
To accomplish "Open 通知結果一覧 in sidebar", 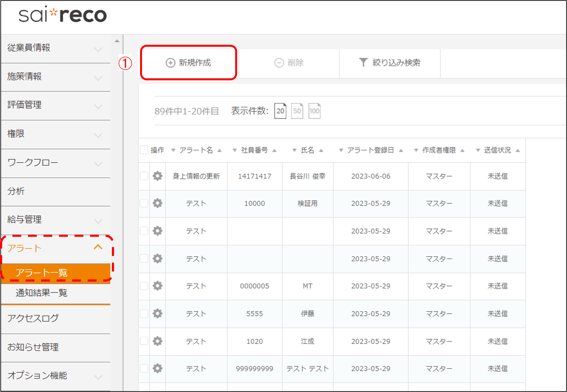I will (x=56, y=293).
